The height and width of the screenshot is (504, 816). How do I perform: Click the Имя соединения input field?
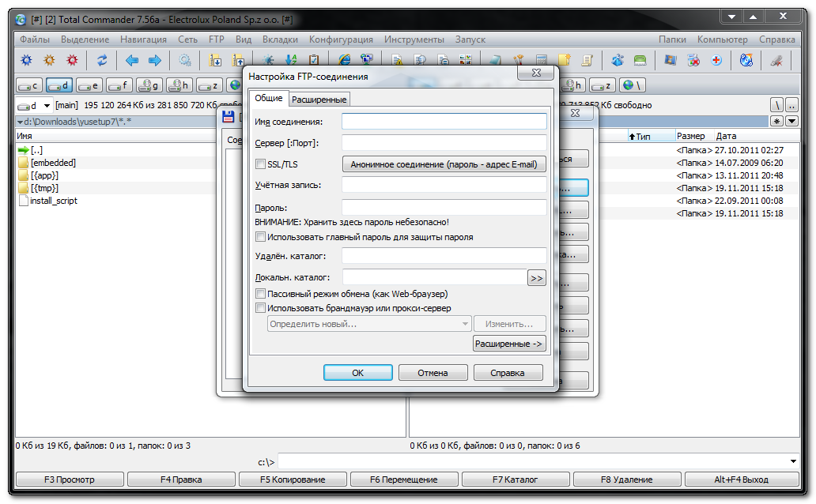(x=444, y=122)
